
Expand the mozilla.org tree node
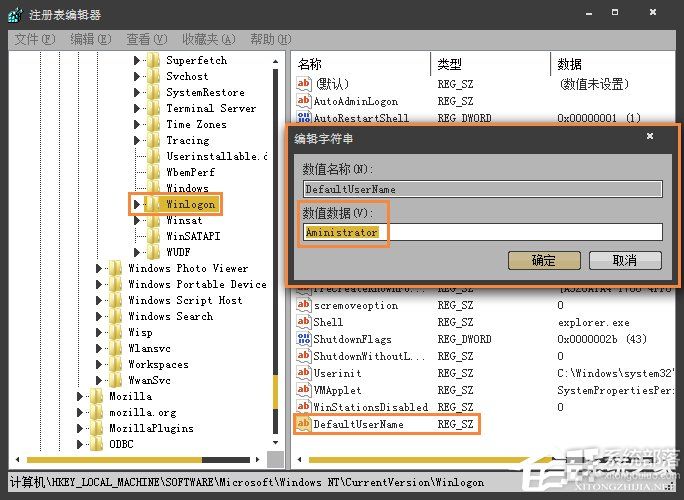(x=79, y=412)
